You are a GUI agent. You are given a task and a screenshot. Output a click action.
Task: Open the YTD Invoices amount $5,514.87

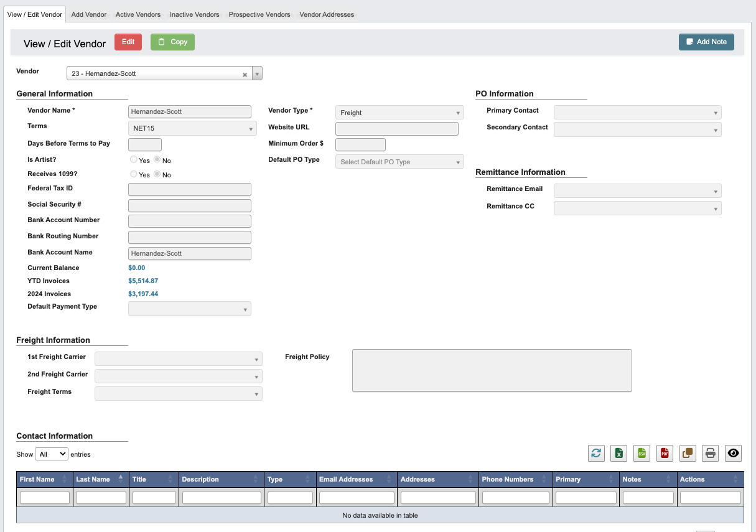pos(143,281)
